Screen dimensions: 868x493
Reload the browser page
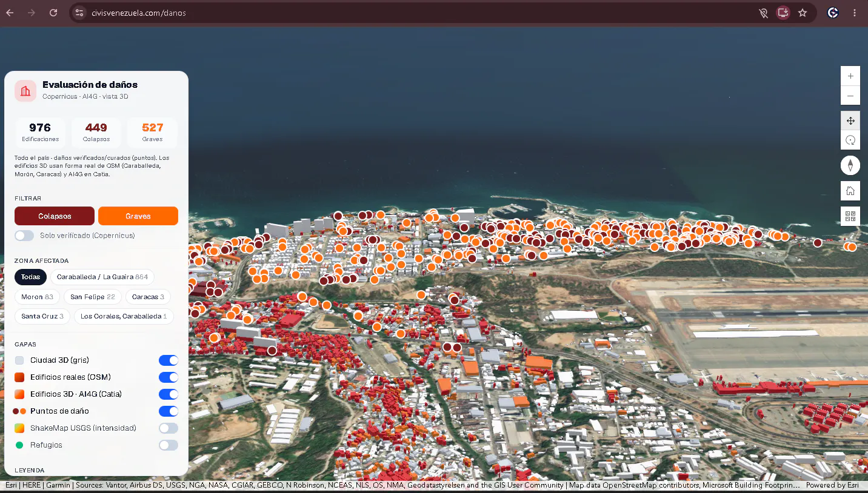tap(53, 13)
